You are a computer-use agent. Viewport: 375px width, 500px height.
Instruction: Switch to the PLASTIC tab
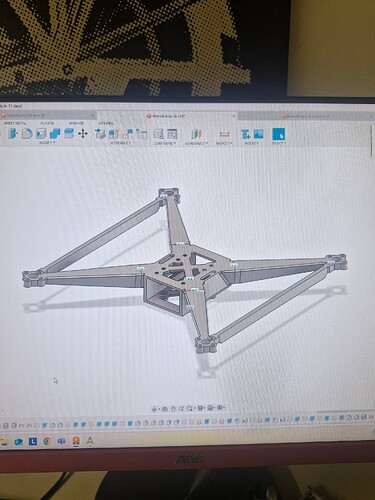point(47,123)
